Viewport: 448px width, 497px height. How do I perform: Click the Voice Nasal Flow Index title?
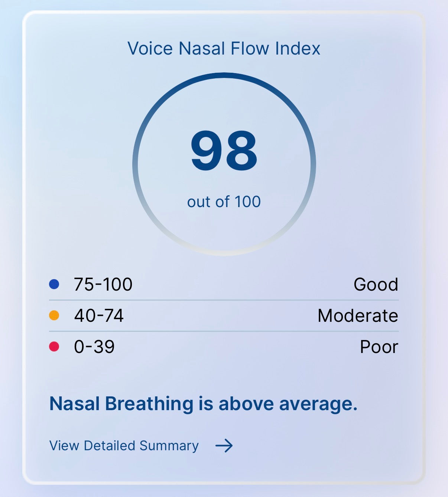[224, 49]
